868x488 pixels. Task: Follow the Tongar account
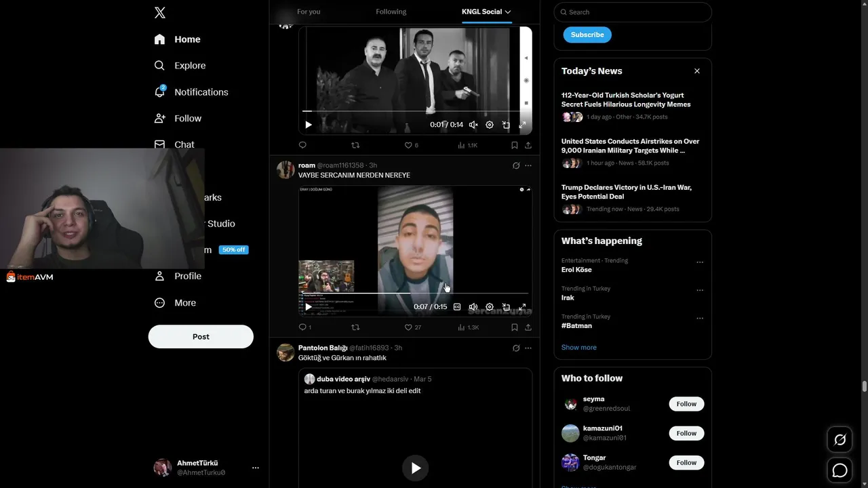click(x=686, y=463)
